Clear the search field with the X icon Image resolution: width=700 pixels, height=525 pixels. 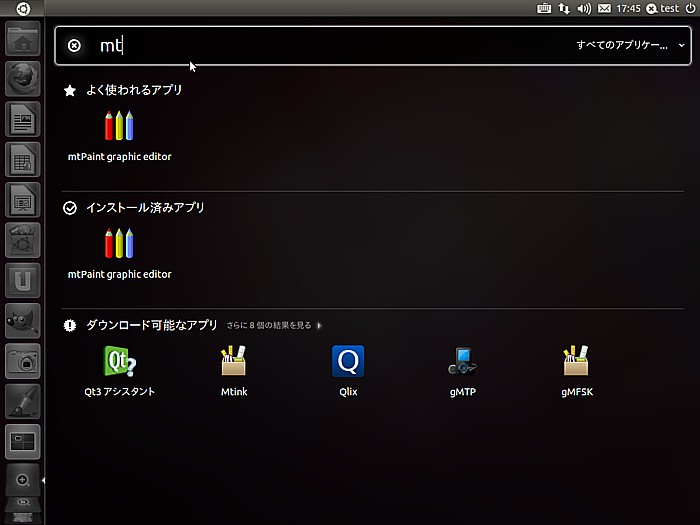[74, 45]
